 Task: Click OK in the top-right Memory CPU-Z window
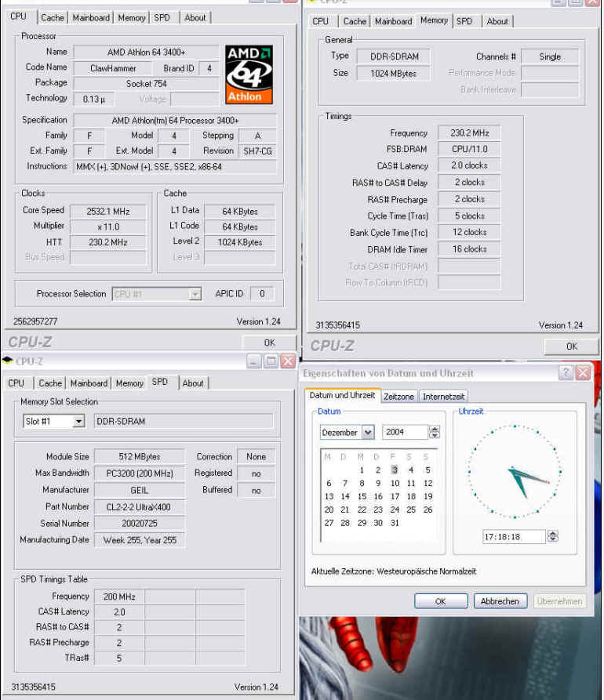point(572,346)
